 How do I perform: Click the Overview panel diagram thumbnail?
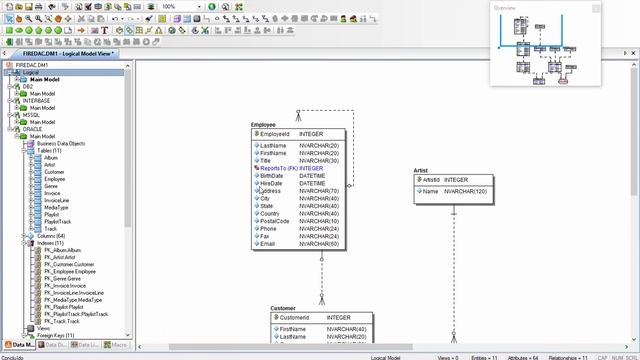[x=539, y=50]
